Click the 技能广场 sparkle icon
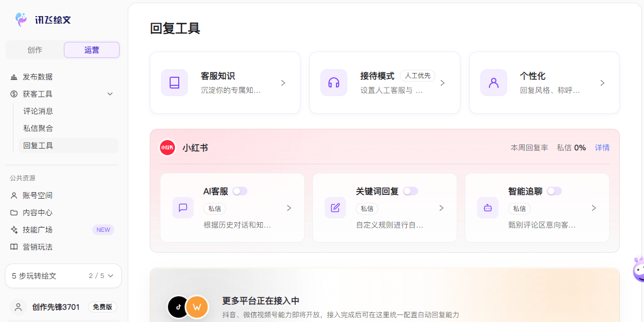644x322 pixels. coord(14,230)
